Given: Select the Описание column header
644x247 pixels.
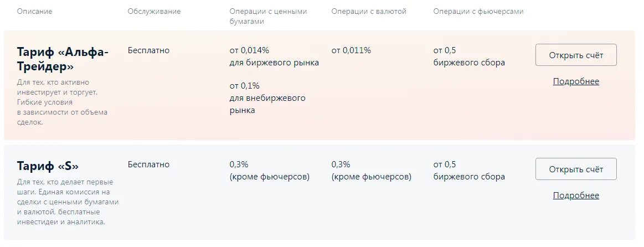Looking at the screenshot, I should coord(34,12).
